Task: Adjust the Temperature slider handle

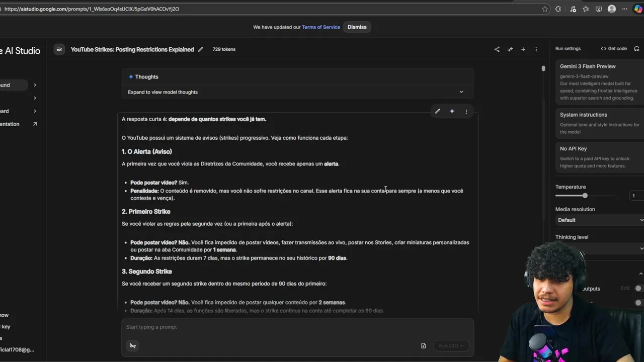Action: point(585,196)
